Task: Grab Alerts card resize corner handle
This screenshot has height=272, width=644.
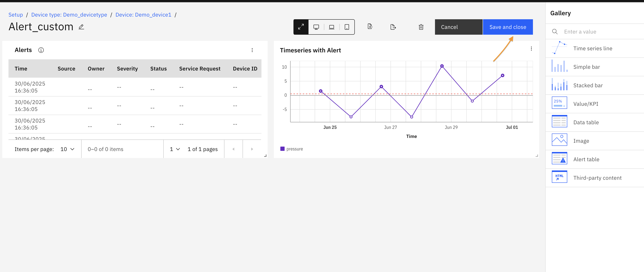Action: (x=265, y=156)
